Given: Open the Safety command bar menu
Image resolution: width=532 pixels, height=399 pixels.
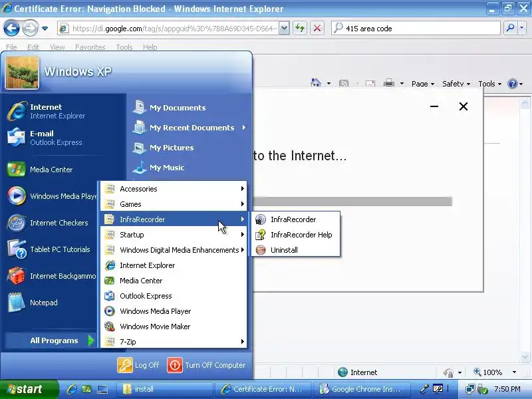Looking at the screenshot, I should coord(456,84).
